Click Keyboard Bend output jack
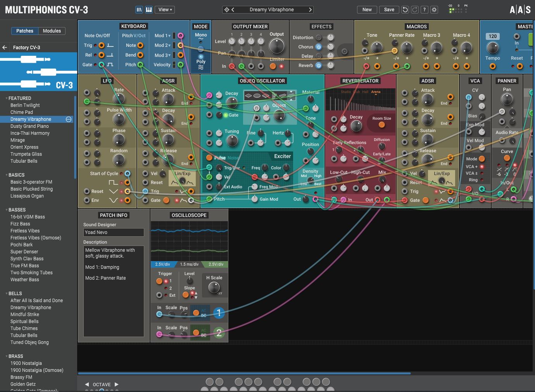This screenshot has width=535, height=392. [x=140, y=55]
